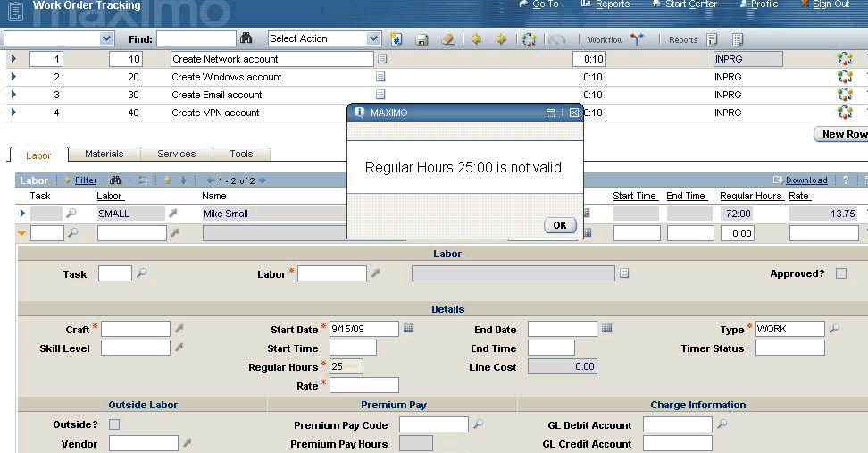Toggle the Outside? checkbox

(114, 424)
